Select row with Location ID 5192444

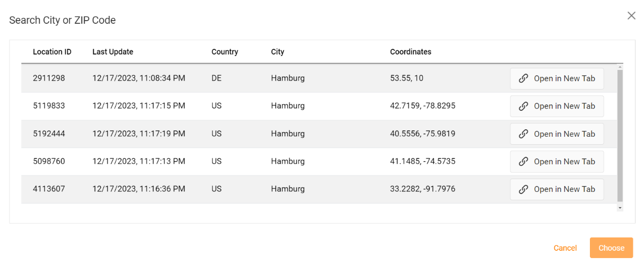pyautogui.click(x=318, y=134)
